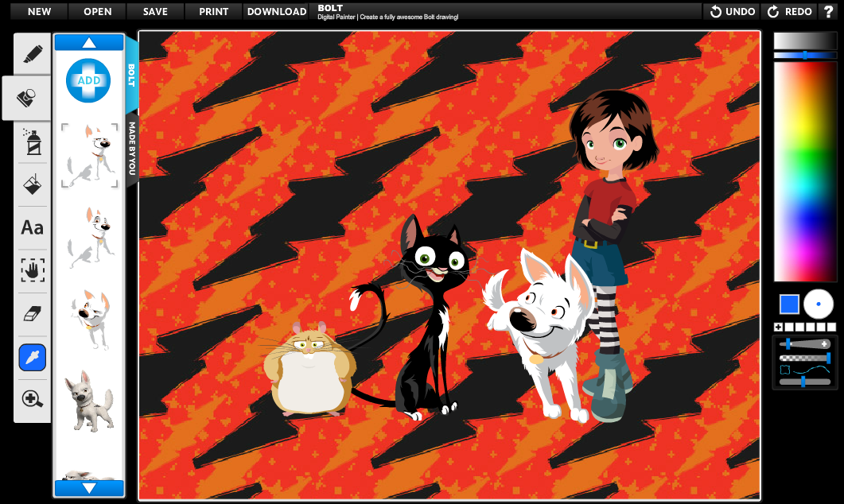Adjust the brush size slider
844x504 pixels.
(x=805, y=343)
